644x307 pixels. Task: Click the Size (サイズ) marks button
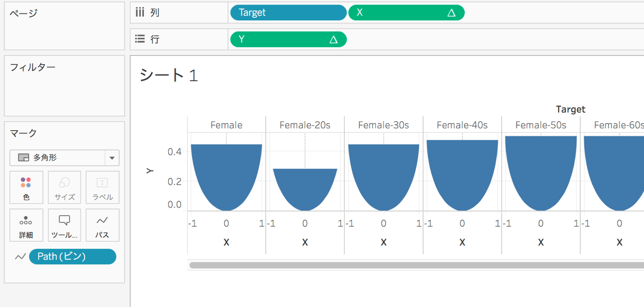[x=65, y=187]
